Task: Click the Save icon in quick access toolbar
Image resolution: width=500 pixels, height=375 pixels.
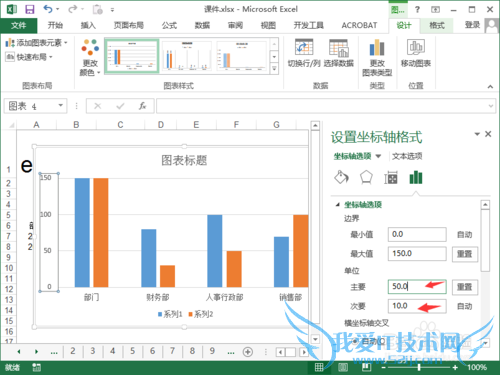Action: tap(30, 9)
